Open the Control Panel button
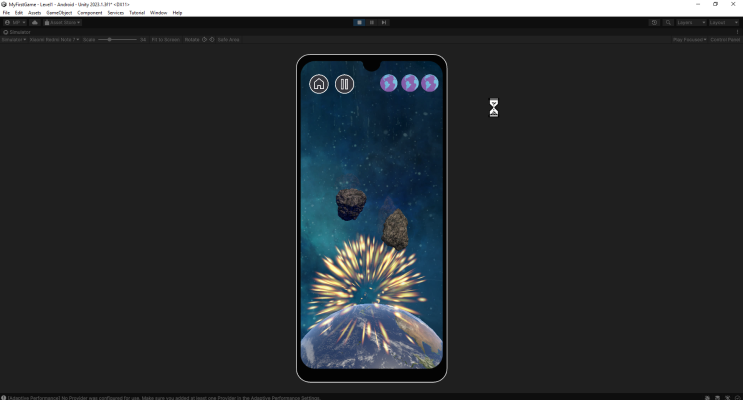 tap(725, 40)
